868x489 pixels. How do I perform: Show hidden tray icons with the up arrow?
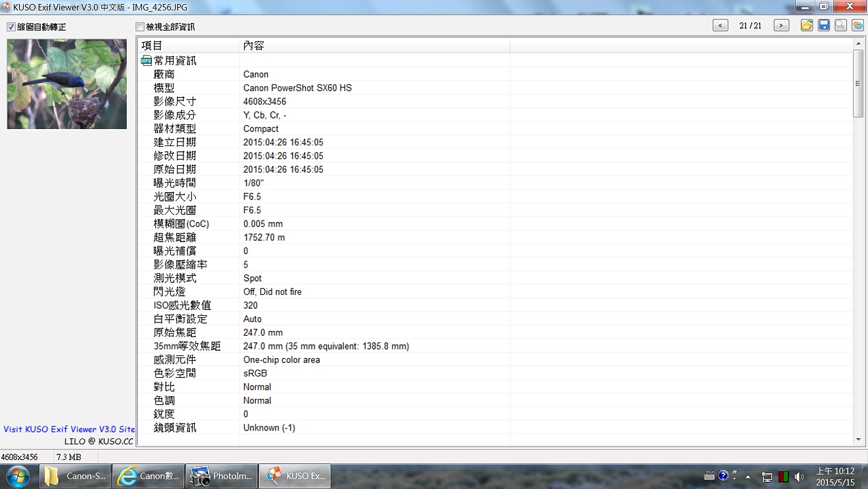pos(748,476)
